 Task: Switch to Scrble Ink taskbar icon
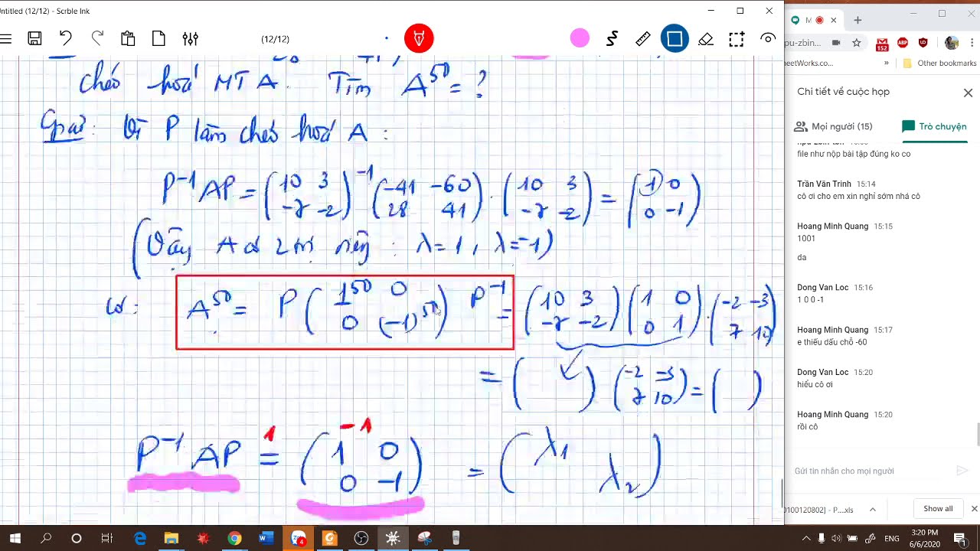pos(393,538)
